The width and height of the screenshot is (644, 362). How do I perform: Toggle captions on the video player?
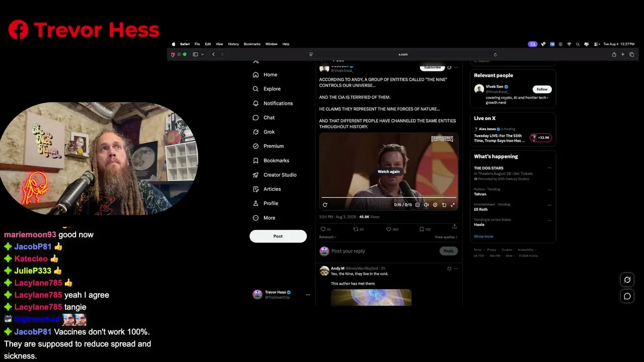click(417, 205)
